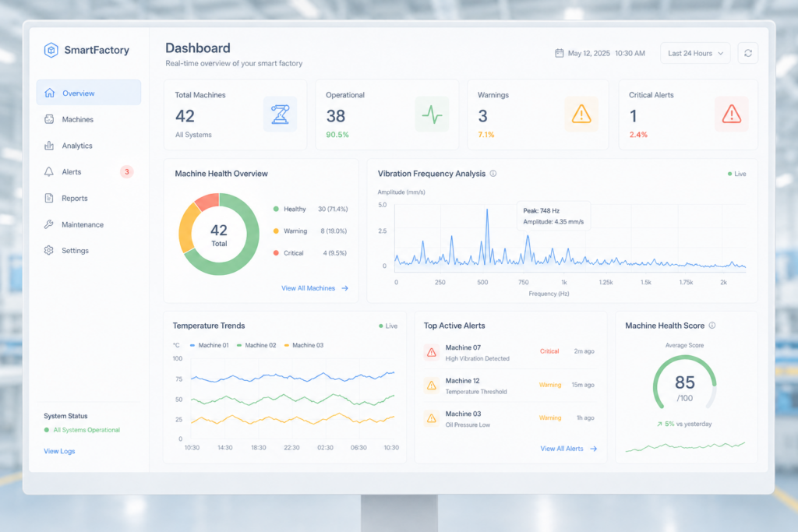Open the Machine 12 alert title

462,380
